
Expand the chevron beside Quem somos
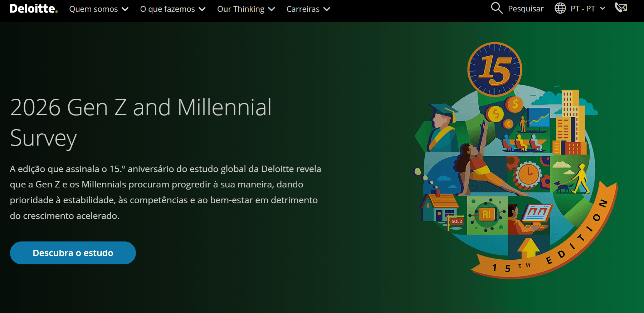125,9
